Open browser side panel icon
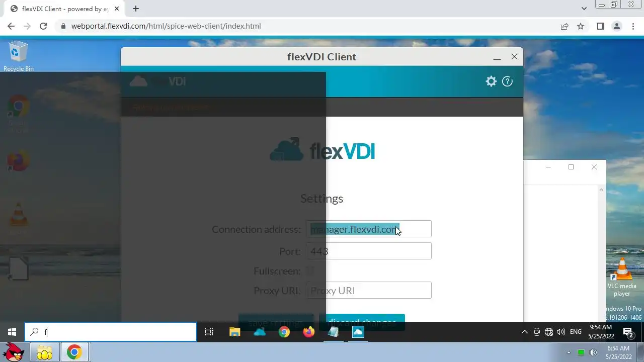This screenshot has width=644, height=362. tap(600, 26)
